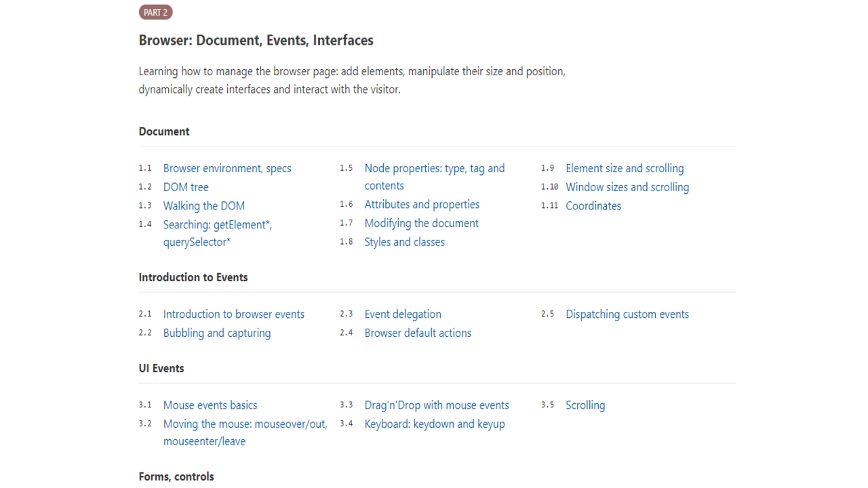Go to Walking the DOM
The width and height of the screenshot is (868, 488).
click(204, 206)
